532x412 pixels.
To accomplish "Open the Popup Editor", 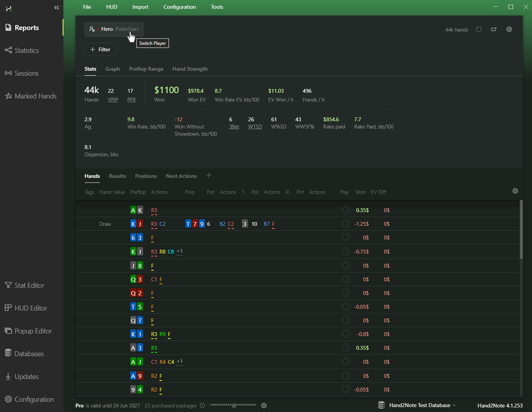I will pos(28,331).
